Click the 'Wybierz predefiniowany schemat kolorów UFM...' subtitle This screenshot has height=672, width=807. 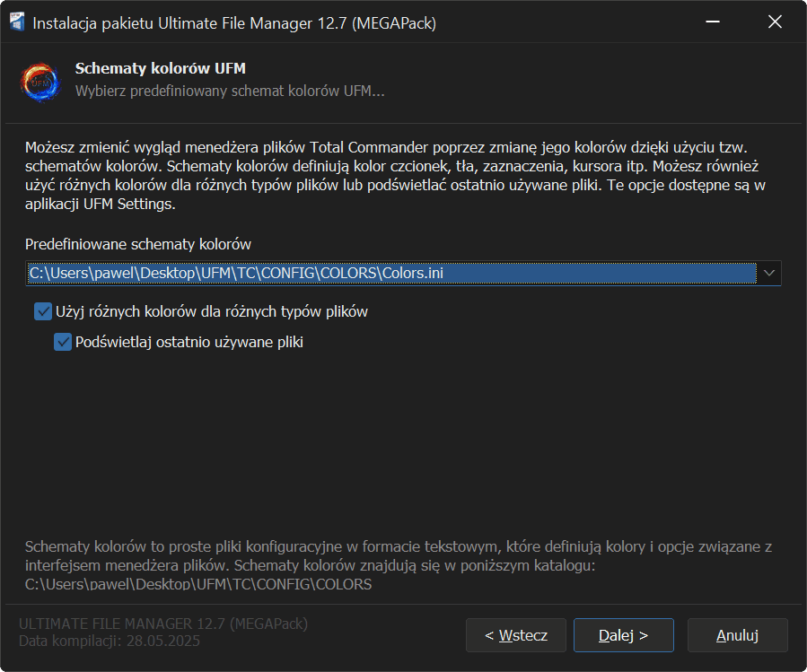point(230,92)
